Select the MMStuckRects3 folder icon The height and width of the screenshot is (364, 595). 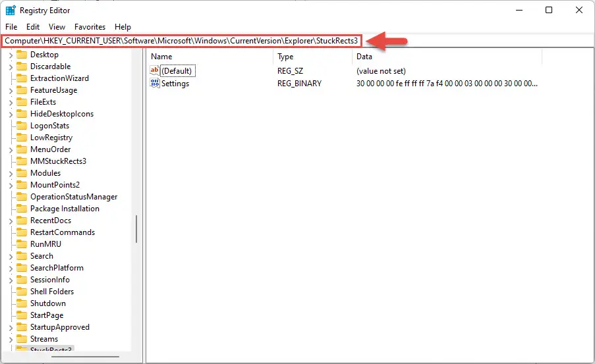22,161
